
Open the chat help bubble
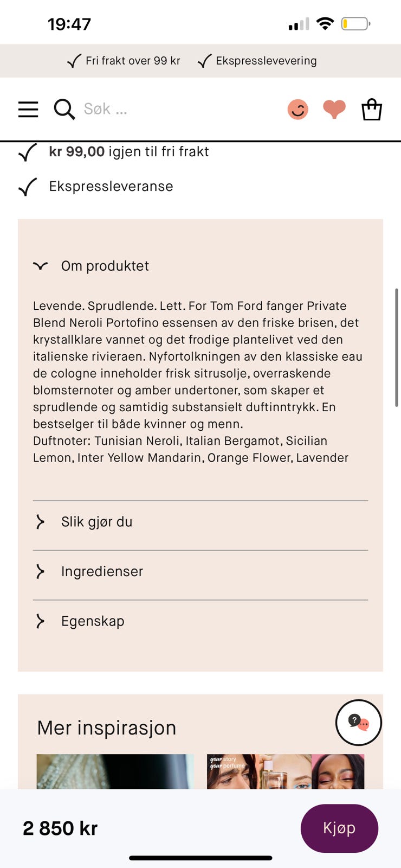[x=359, y=723]
